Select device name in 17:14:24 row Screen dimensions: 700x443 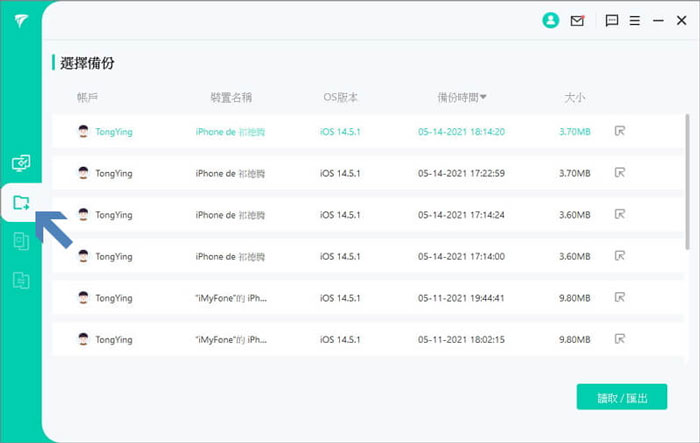pos(230,215)
